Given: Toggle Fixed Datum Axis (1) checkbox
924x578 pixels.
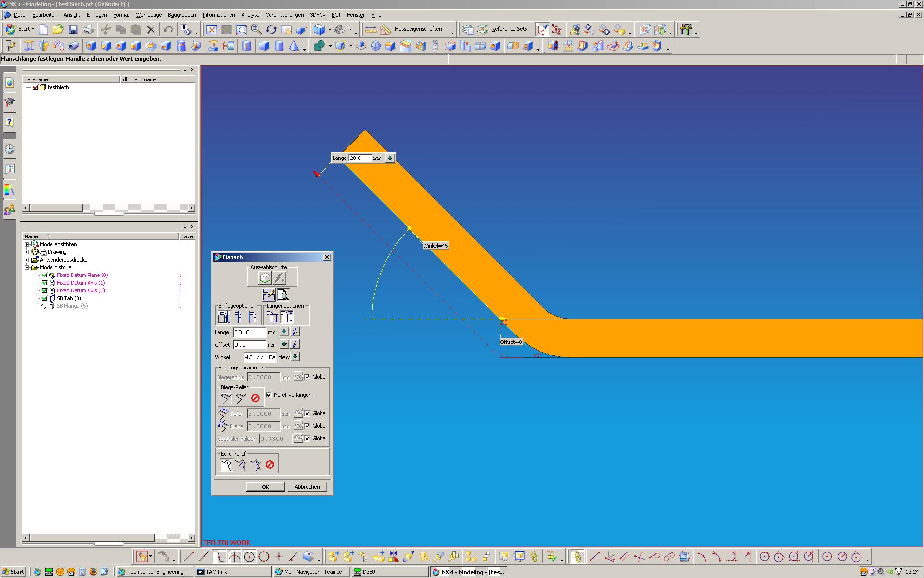Looking at the screenshot, I should coord(44,283).
